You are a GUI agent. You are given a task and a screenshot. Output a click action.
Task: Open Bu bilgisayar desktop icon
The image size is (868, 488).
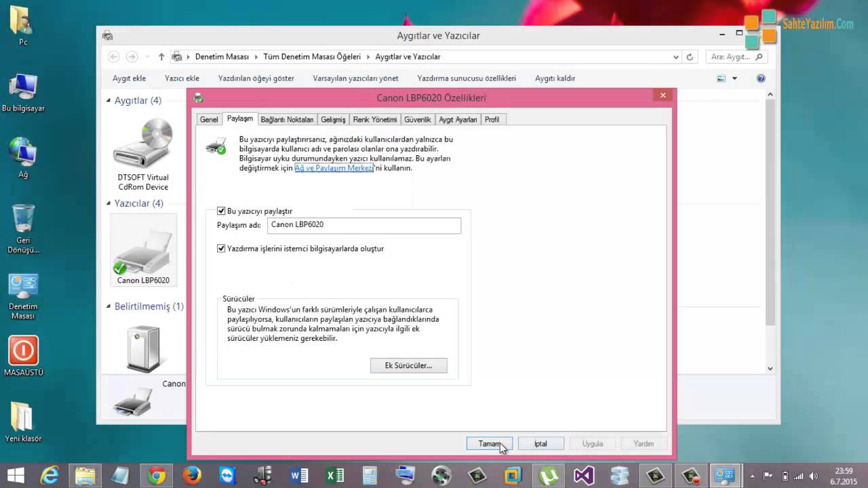tap(23, 93)
